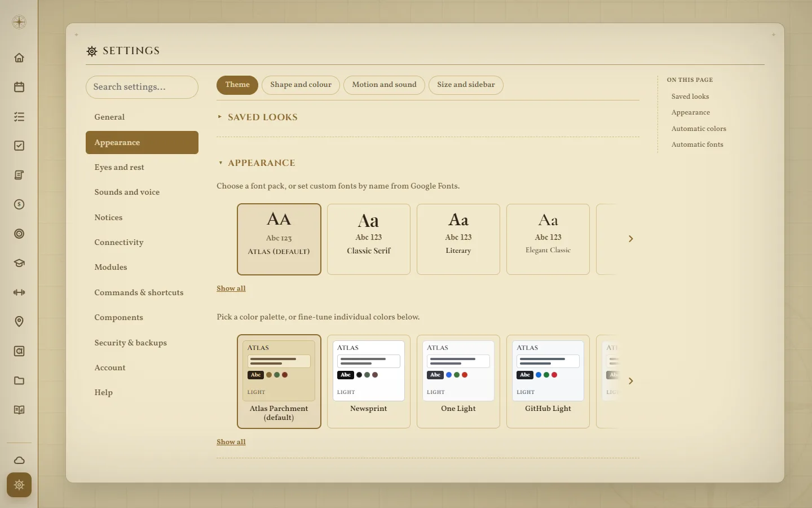Select the dumbbell icon in the left rail
The height and width of the screenshot is (508, 812).
[19, 292]
